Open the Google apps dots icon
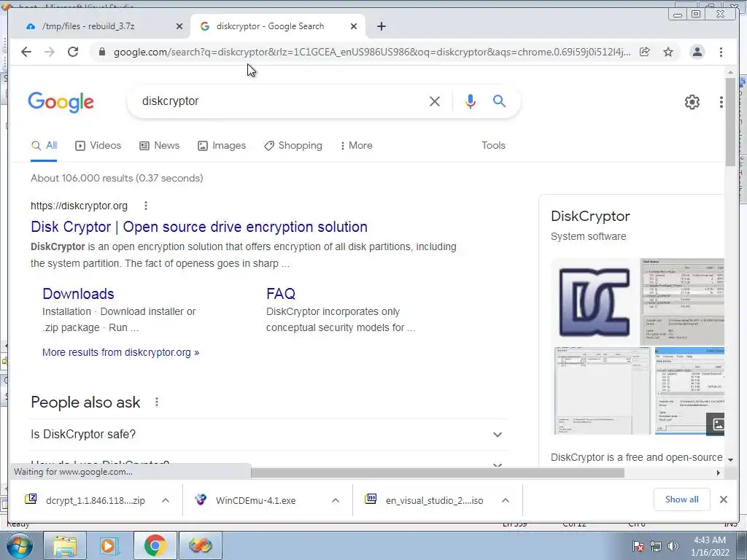 (721, 102)
